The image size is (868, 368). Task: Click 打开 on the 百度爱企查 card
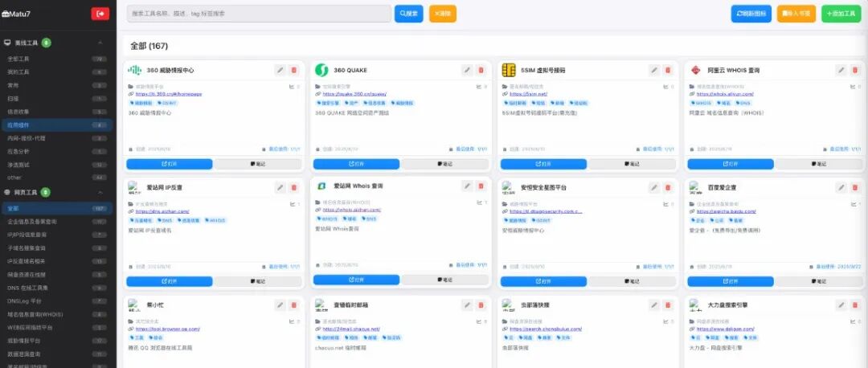point(731,281)
